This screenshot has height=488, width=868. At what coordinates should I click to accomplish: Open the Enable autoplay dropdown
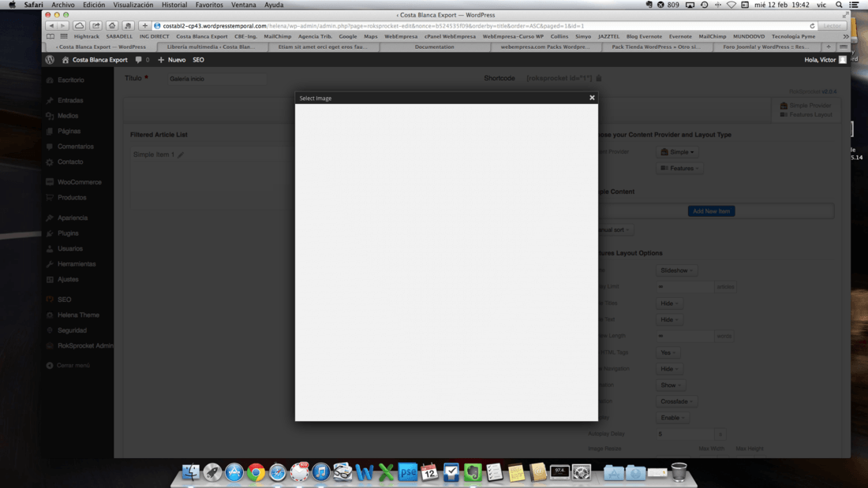coord(672,418)
